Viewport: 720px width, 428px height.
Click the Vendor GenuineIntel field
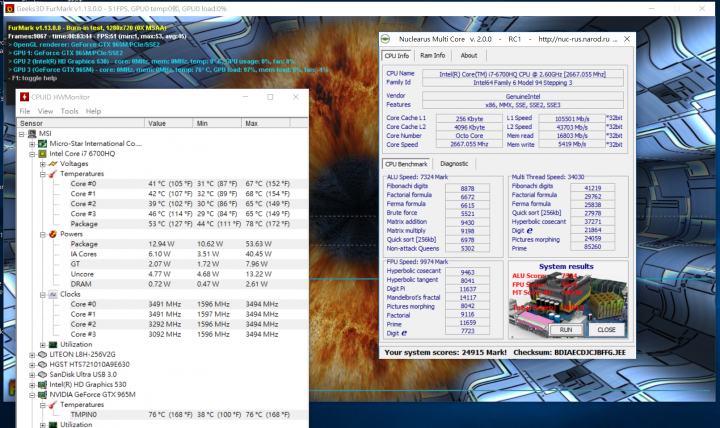pyautogui.click(x=523, y=96)
